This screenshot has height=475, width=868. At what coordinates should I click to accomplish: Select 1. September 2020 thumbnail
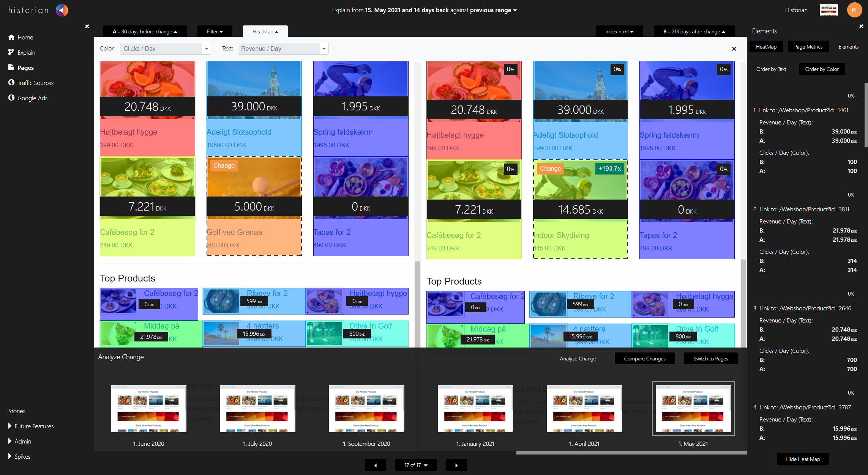[x=366, y=409]
